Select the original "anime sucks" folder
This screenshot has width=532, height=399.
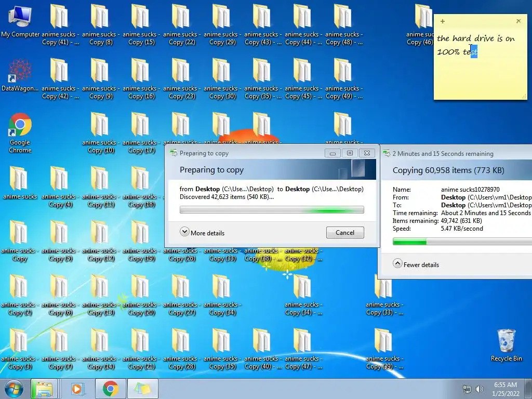20,182
